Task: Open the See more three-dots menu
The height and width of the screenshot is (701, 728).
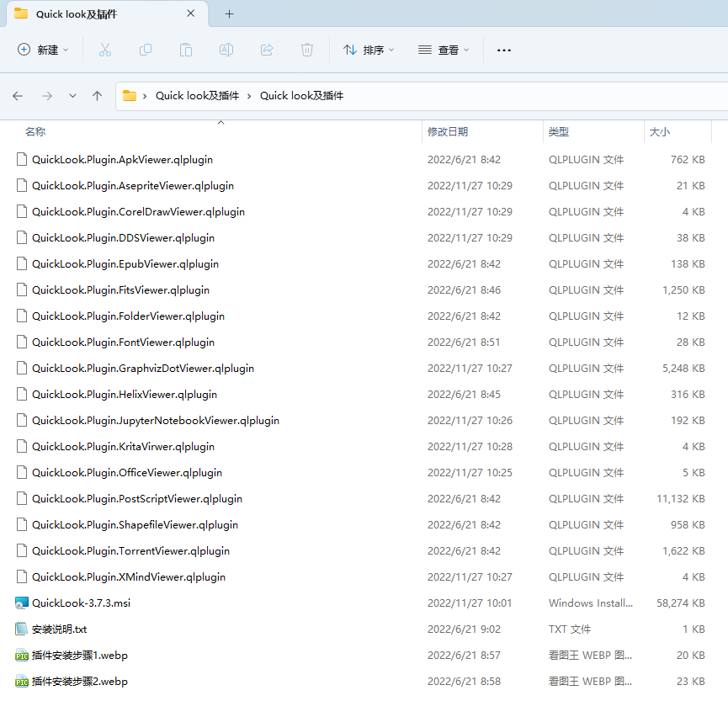Action: (x=504, y=50)
